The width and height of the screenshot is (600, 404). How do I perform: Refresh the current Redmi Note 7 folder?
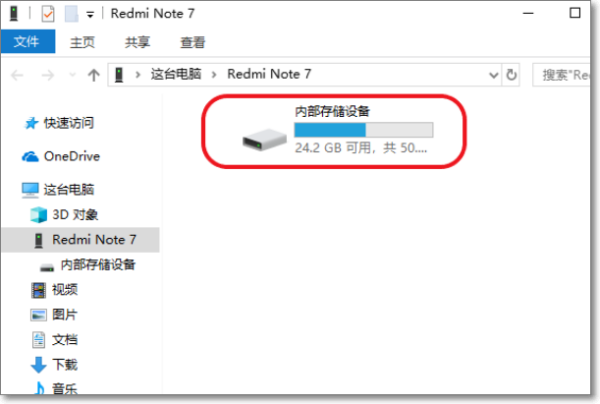(511, 75)
